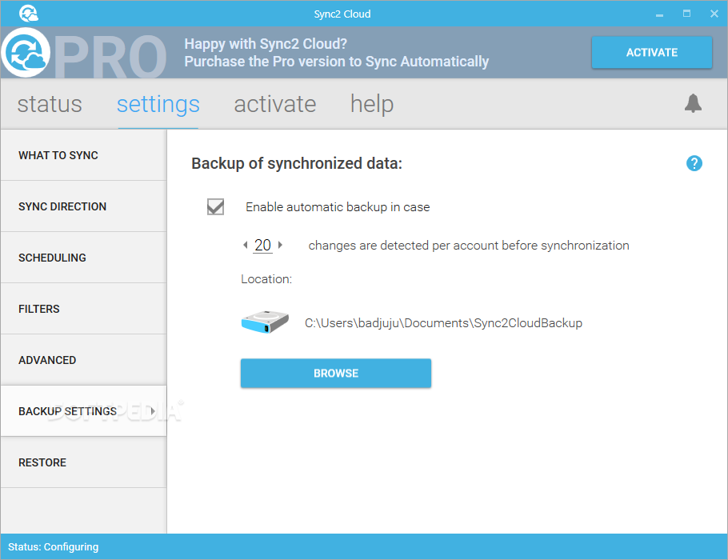This screenshot has width=728, height=560.
Task: Increase changes count with right arrow
Action: tap(280, 245)
